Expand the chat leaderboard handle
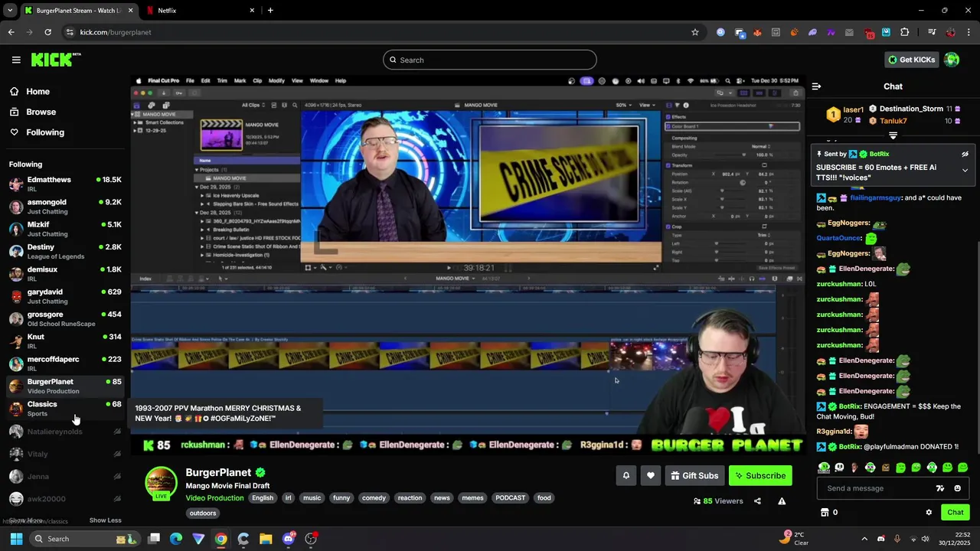 (x=893, y=135)
